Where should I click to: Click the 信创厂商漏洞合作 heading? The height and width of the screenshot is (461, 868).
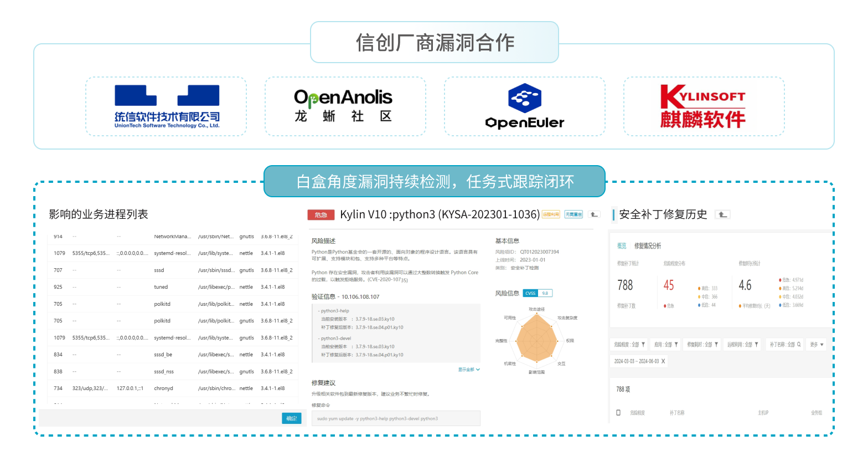[435, 43]
